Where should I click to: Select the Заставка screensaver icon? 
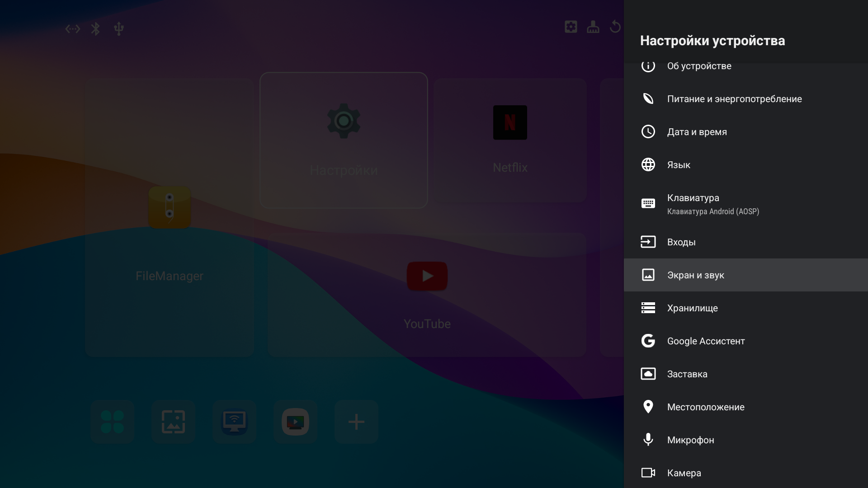[x=648, y=374]
